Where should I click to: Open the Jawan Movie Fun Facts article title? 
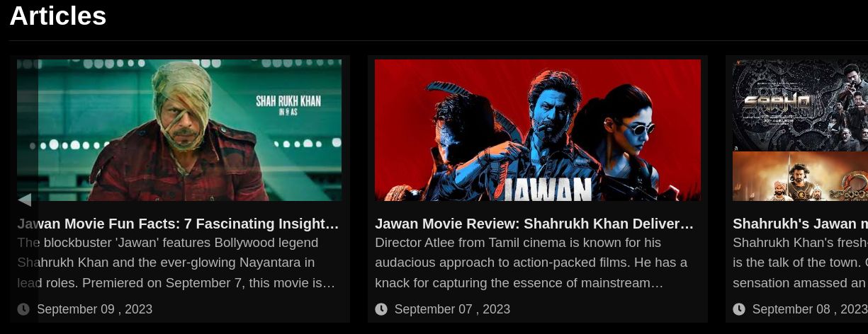[179, 224]
